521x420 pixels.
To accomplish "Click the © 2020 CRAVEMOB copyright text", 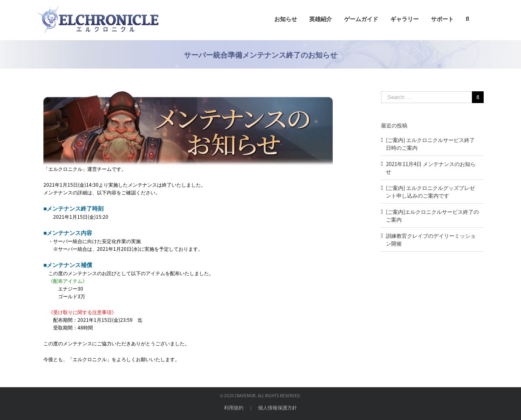I will [x=260, y=396].
